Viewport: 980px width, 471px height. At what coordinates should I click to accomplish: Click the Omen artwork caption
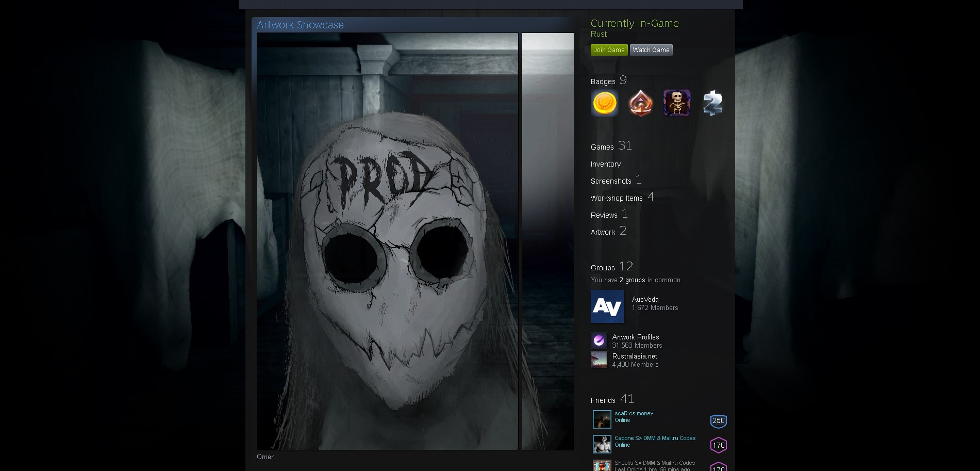(265, 457)
